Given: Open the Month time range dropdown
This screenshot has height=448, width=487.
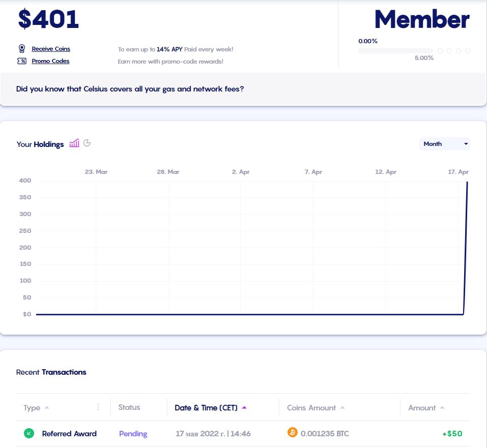Looking at the screenshot, I should click(444, 144).
